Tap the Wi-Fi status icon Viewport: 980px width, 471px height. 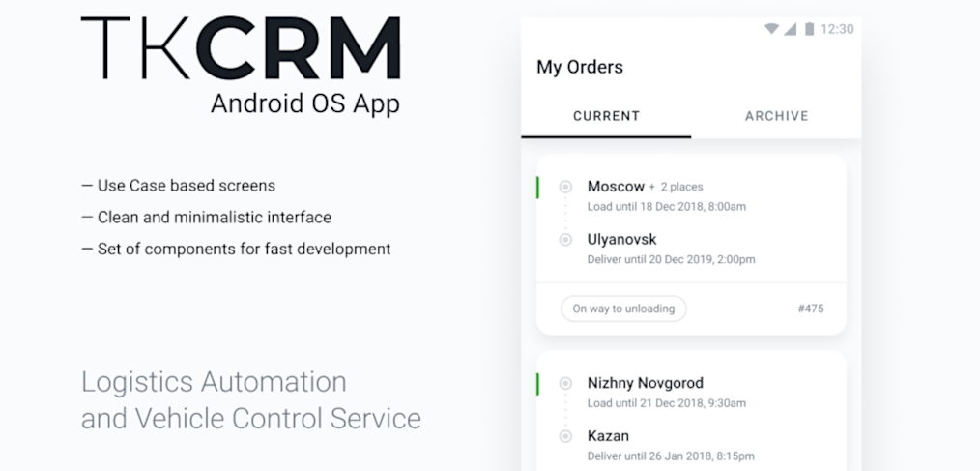coord(772,29)
